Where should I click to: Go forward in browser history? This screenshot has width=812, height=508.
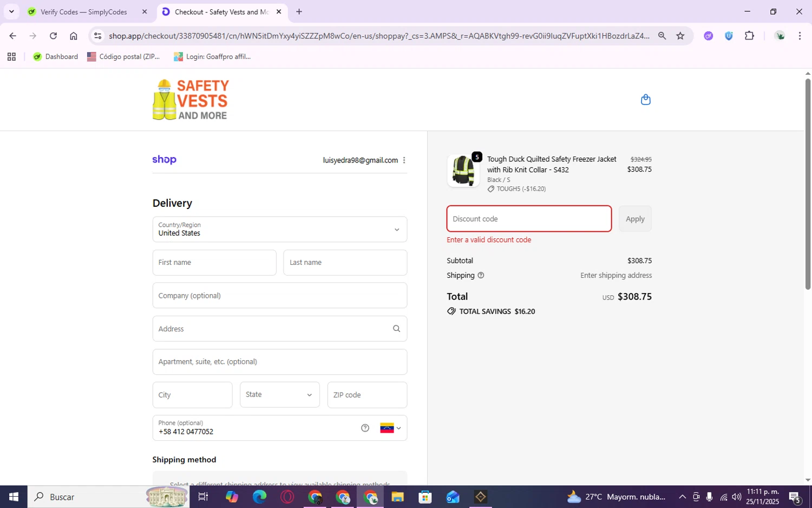pos(33,36)
